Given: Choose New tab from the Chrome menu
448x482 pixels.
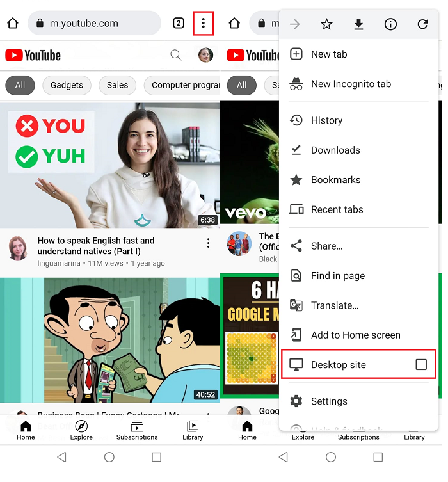Looking at the screenshot, I should click(x=358, y=54).
